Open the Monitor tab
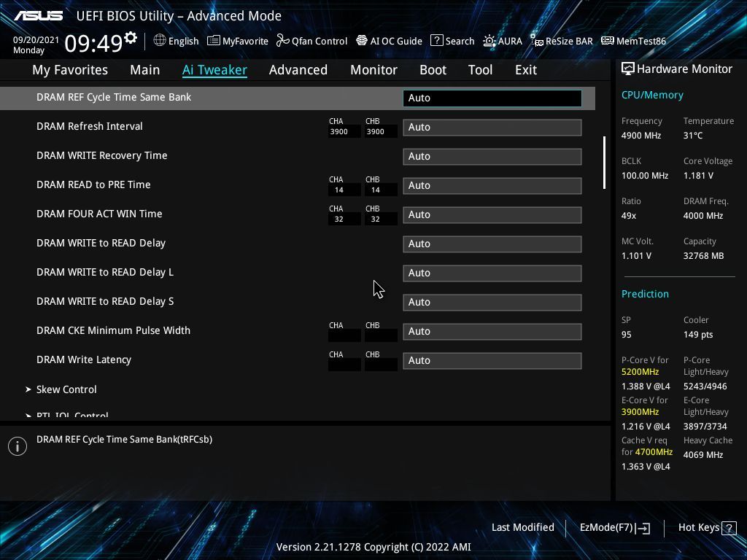This screenshot has height=560, width=747. point(374,69)
